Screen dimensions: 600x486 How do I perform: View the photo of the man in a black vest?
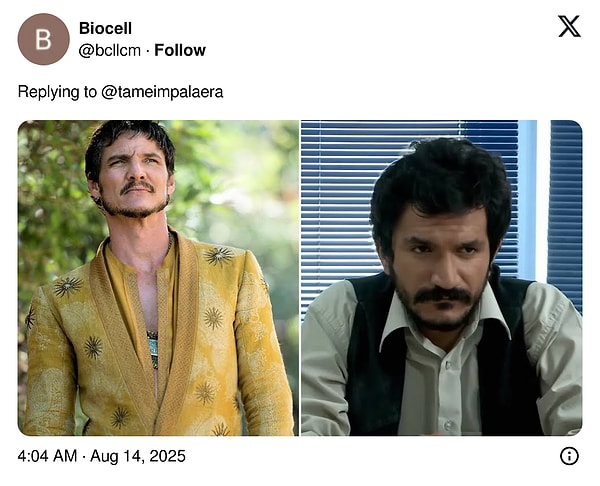pyautogui.click(x=442, y=278)
